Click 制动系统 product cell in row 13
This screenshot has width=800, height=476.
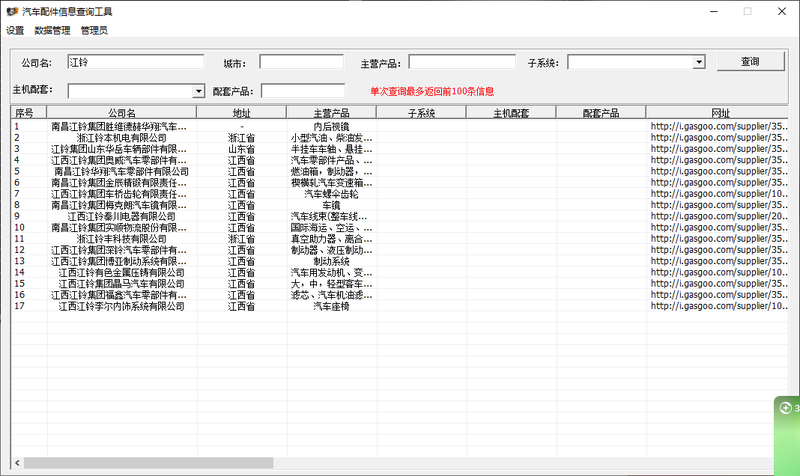coord(331,261)
